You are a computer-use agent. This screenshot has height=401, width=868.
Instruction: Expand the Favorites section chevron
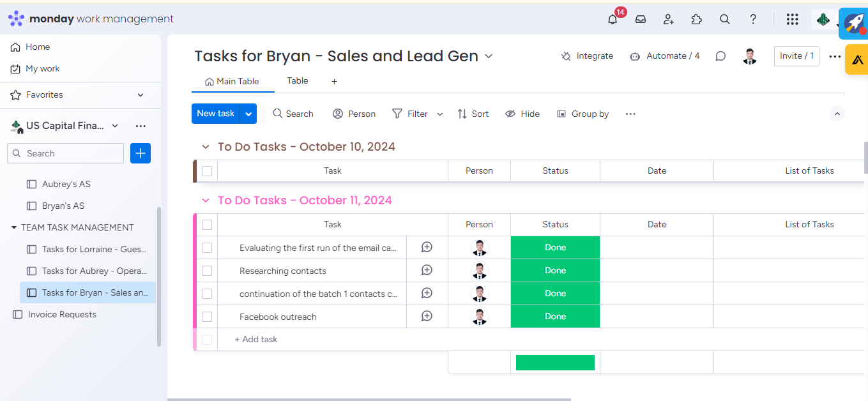[x=141, y=95]
